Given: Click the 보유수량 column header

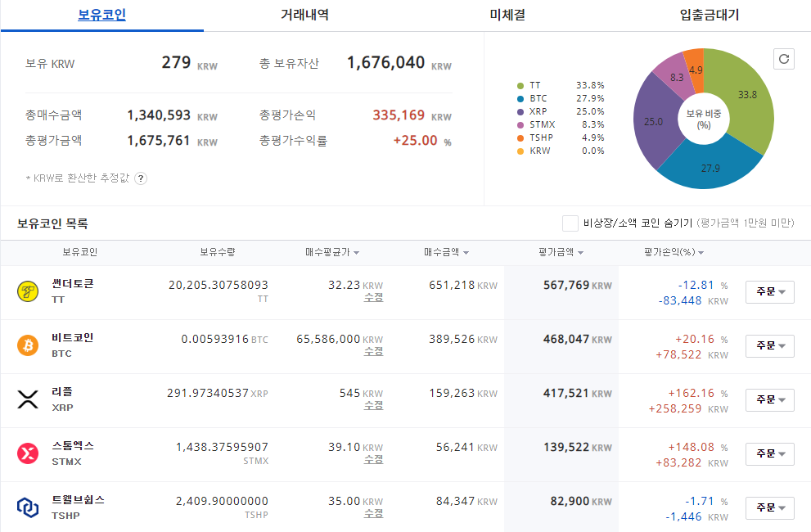Looking at the screenshot, I should click(x=217, y=252).
